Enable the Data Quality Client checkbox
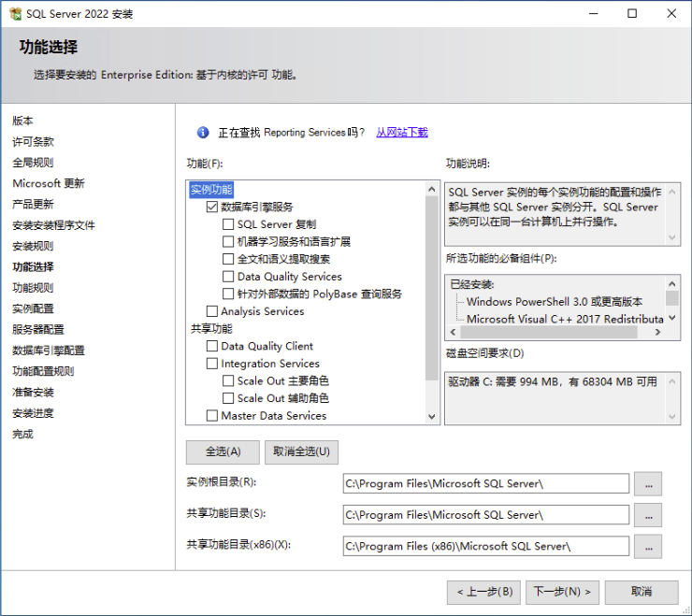 [x=212, y=346]
